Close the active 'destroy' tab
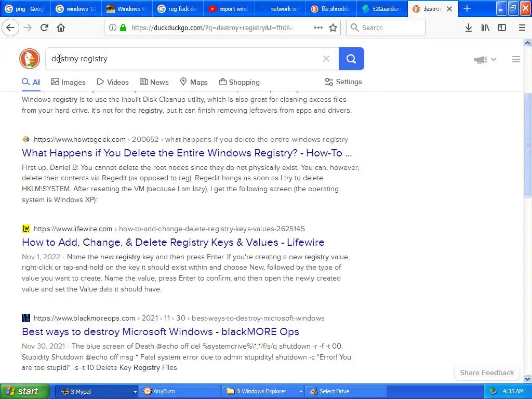This screenshot has height=399, width=532. coord(449,9)
